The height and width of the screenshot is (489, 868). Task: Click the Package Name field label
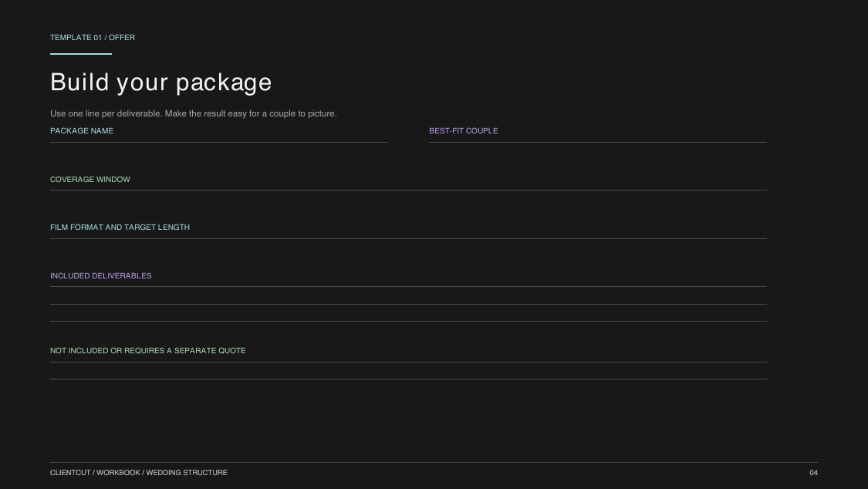82,131
